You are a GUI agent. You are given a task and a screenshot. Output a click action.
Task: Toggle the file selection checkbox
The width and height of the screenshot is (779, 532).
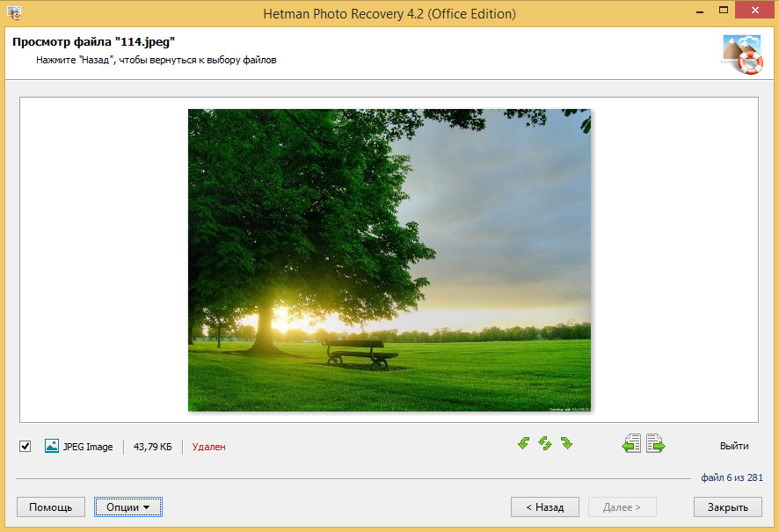25,446
